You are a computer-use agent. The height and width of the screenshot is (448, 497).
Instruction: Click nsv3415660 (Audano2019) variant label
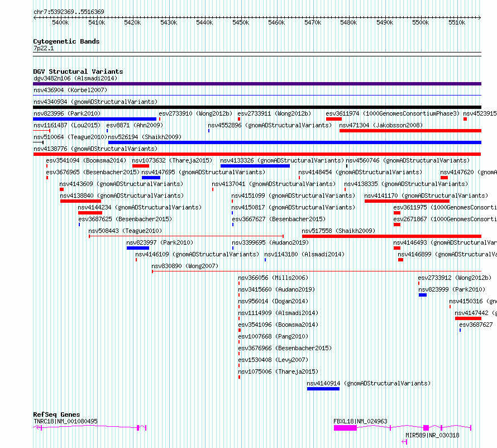click(277, 289)
